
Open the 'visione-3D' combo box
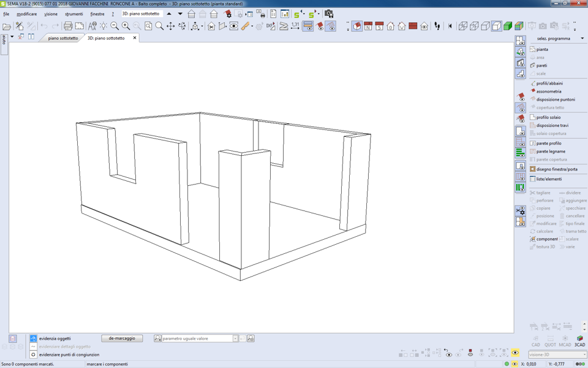[557, 355]
